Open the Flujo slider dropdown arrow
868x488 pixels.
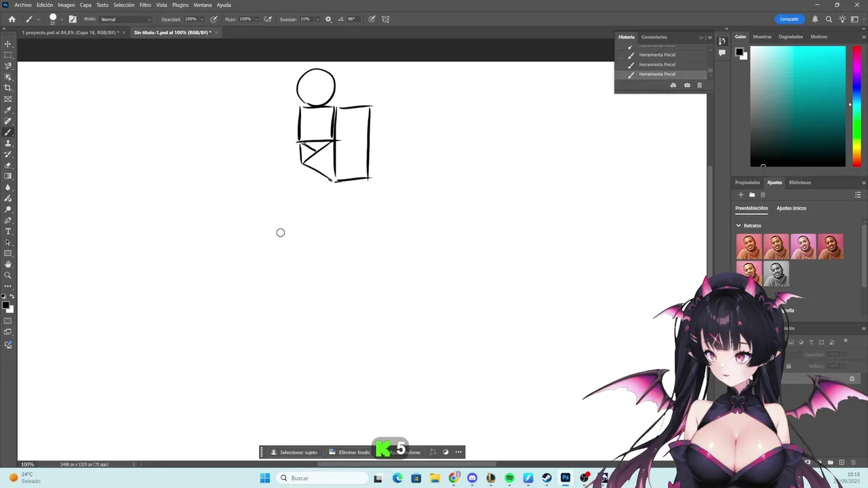coord(256,19)
